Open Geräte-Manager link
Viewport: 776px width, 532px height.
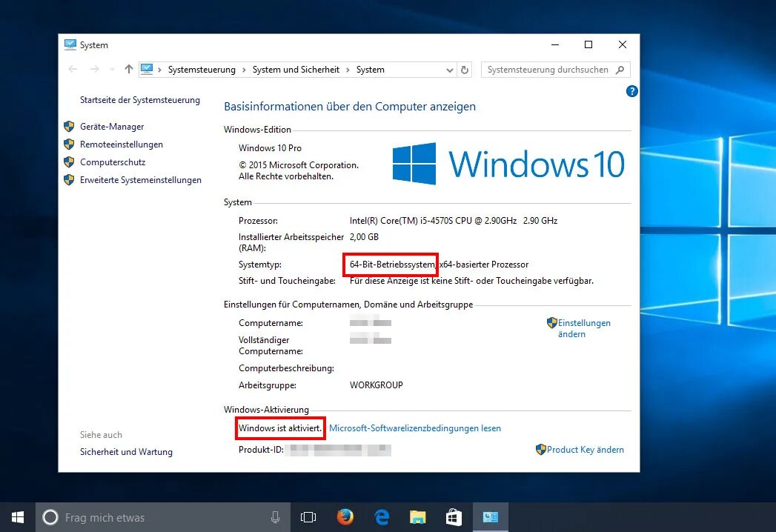click(x=112, y=127)
